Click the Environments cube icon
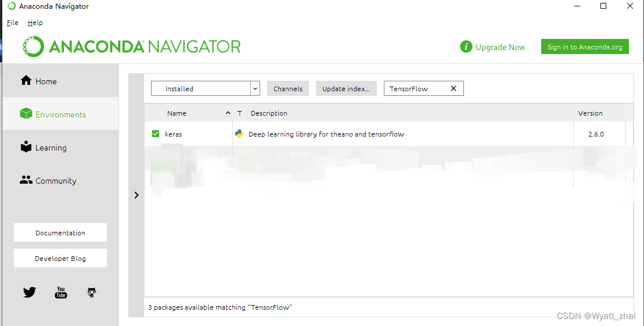Screen dimensions: 644x326 [26, 113]
